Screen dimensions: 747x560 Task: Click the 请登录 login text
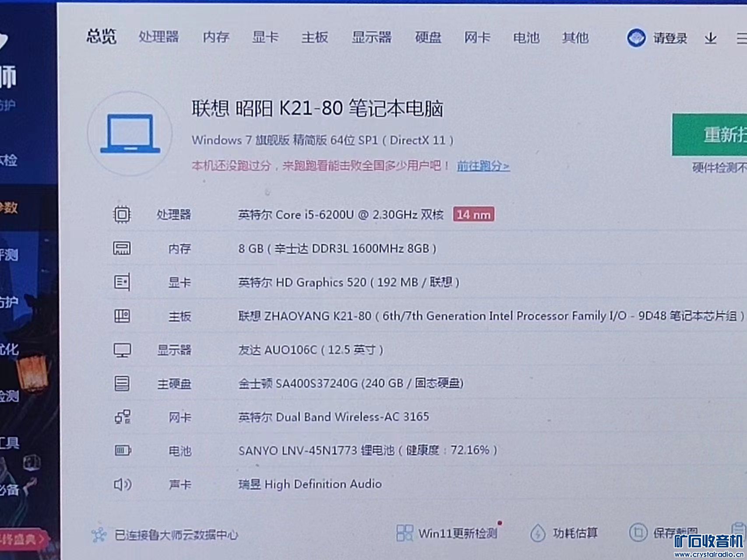tap(670, 38)
